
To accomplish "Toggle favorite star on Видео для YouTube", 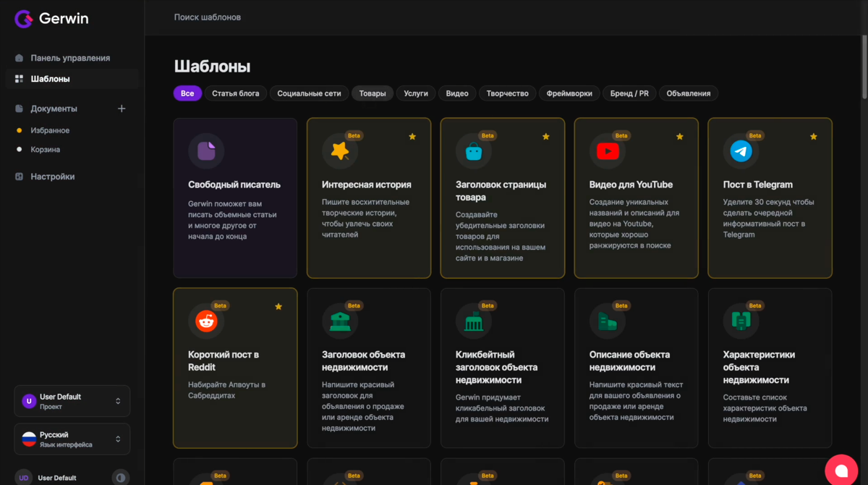I will (680, 137).
